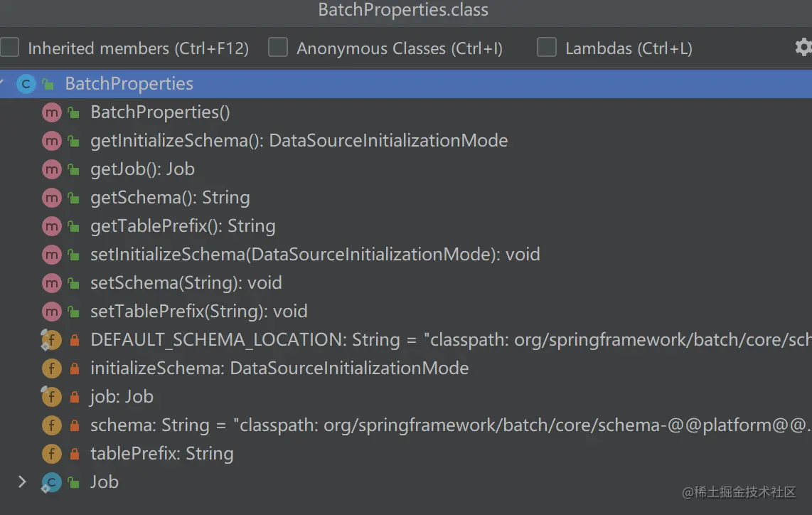Select getInitializeSchema() method in the list
The image size is (812, 515).
[x=299, y=141]
